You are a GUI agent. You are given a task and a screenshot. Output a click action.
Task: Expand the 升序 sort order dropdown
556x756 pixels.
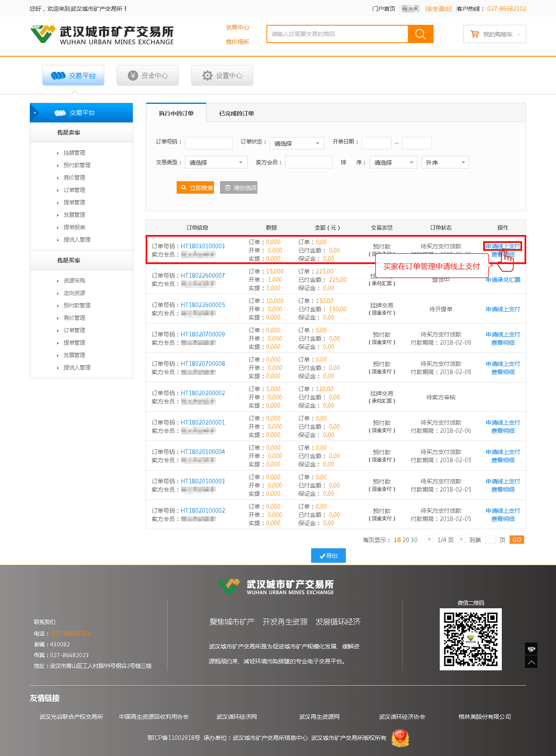pyautogui.click(x=445, y=162)
